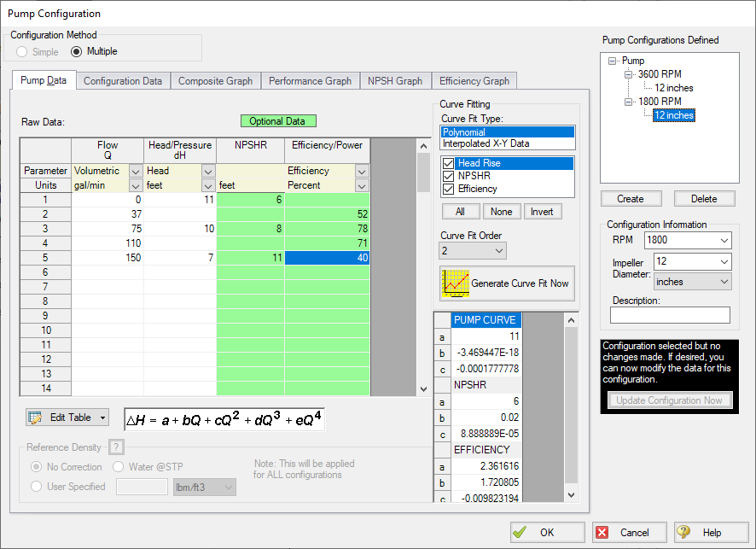Switch to the Composite Graph tab
The image size is (756, 549).
click(215, 81)
